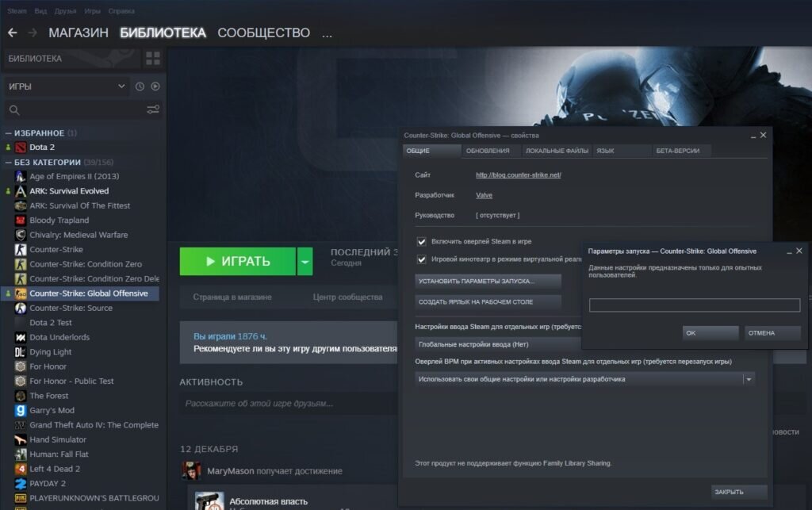This screenshot has height=510, width=812.
Task: Click the Counter-Strike: Source icon
Action: tap(21, 308)
